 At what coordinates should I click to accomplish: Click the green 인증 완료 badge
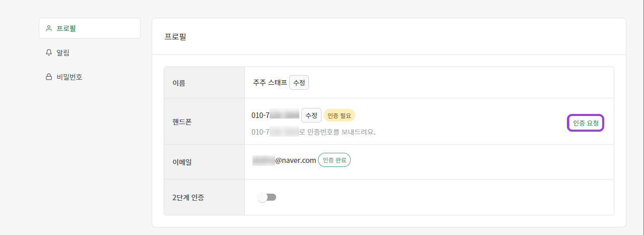334,160
